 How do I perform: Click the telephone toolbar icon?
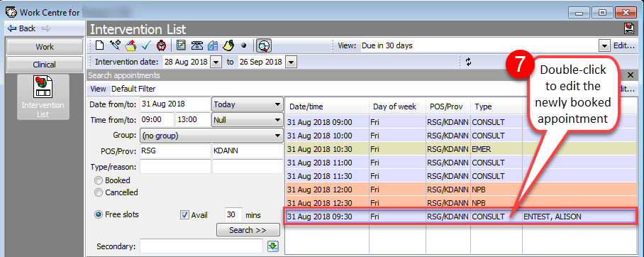[x=196, y=45]
